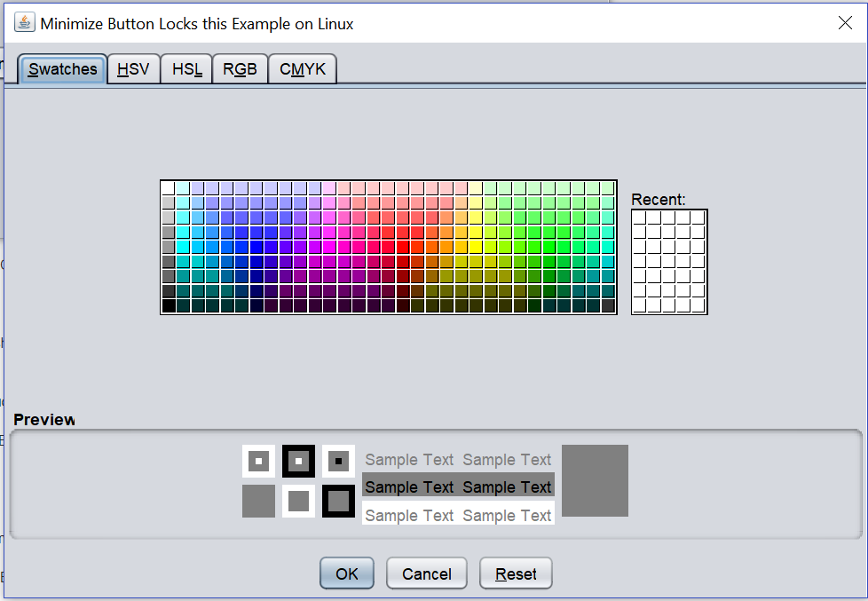Select the pure bright yellow swatch
The width and height of the screenshot is (868, 601).
coord(476,247)
